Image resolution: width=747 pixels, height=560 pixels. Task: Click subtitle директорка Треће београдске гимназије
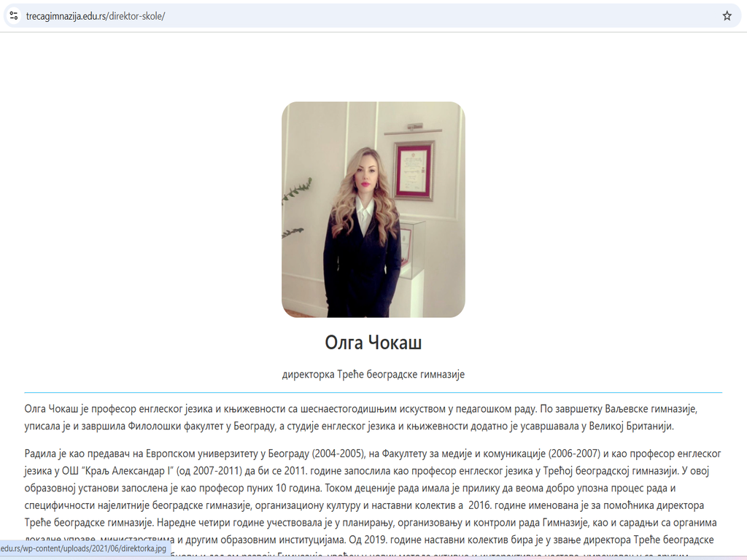373,374
